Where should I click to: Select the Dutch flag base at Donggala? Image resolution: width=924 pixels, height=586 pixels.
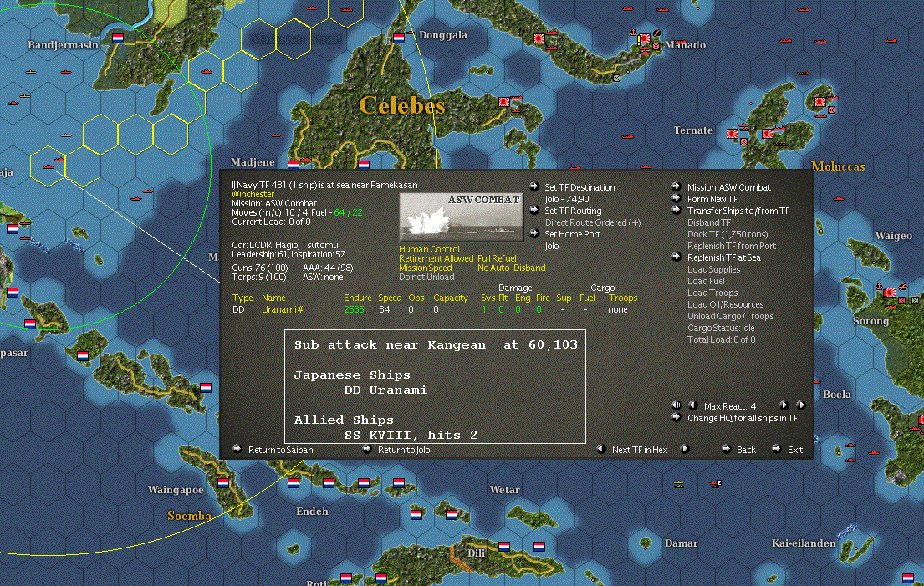399,38
